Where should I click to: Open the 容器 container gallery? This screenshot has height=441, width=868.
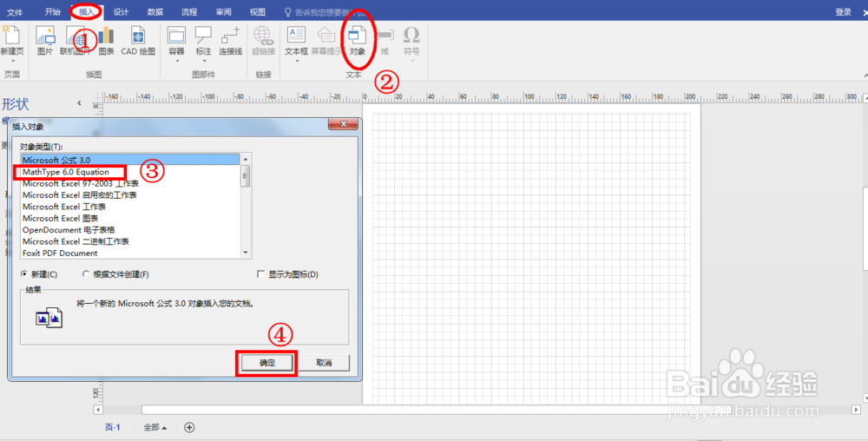click(176, 35)
